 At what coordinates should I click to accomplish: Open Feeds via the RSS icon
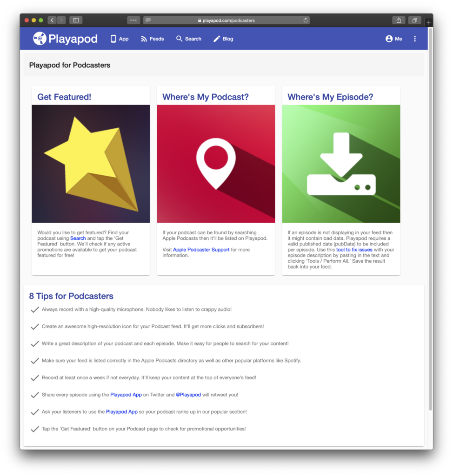click(x=144, y=39)
